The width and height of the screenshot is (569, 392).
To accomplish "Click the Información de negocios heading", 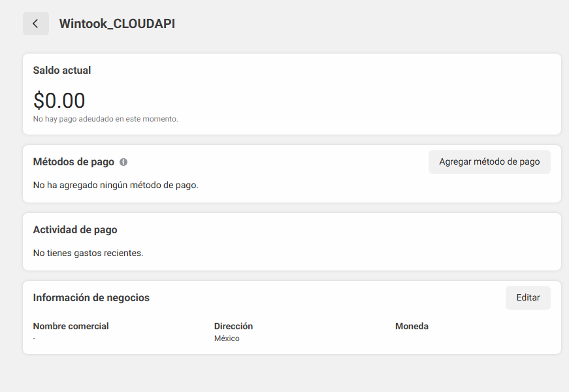I will (91, 298).
